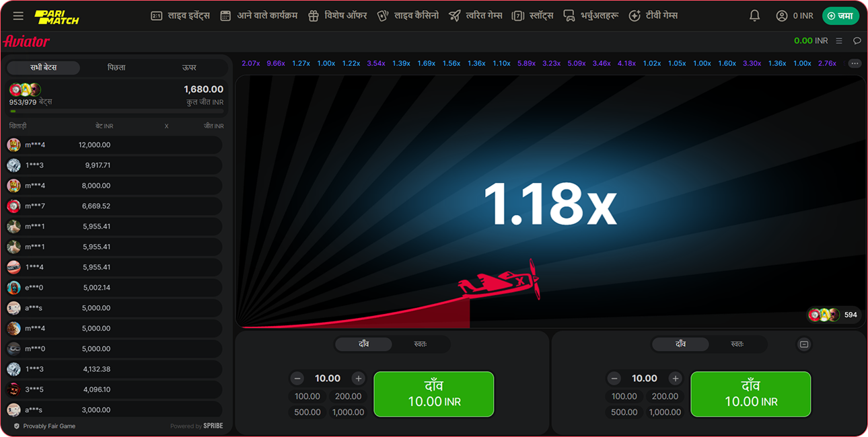Select स्वतः mode in right bet panel

(737, 344)
